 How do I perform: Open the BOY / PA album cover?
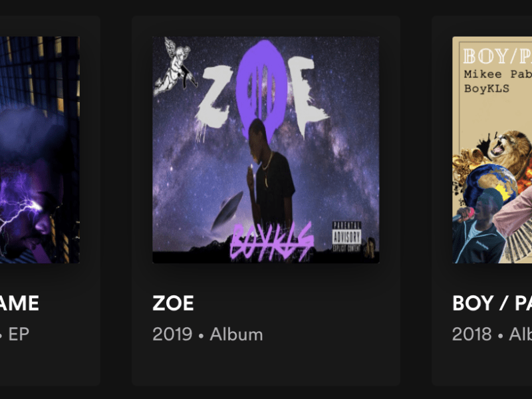coord(492,150)
